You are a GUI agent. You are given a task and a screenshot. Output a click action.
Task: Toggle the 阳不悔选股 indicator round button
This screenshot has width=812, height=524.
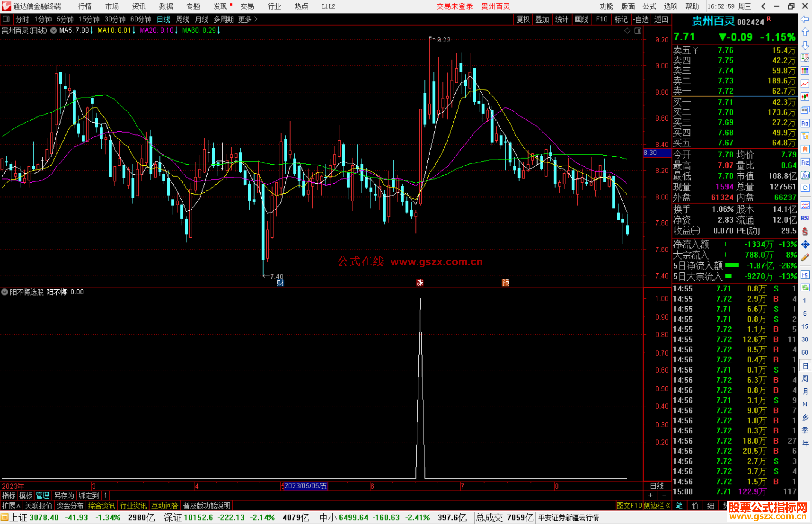[x=5, y=292]
